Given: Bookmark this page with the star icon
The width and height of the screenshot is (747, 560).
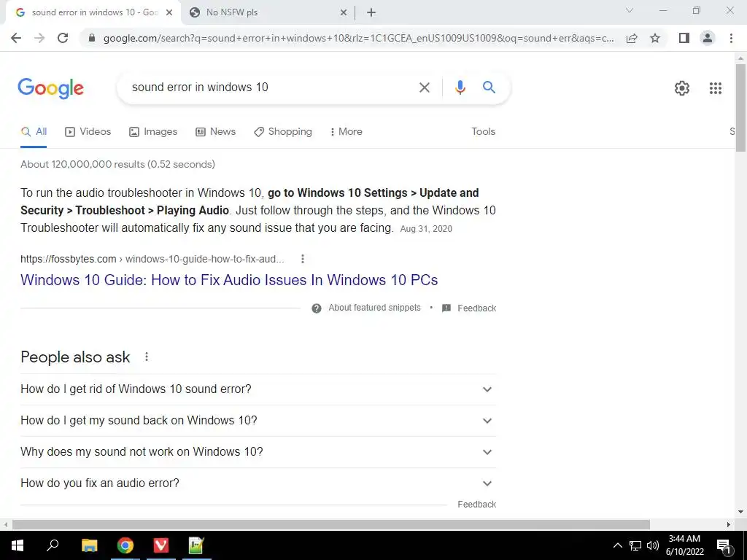Looking at the screenshot, I should pyautogui.click(x=655, y=38).
